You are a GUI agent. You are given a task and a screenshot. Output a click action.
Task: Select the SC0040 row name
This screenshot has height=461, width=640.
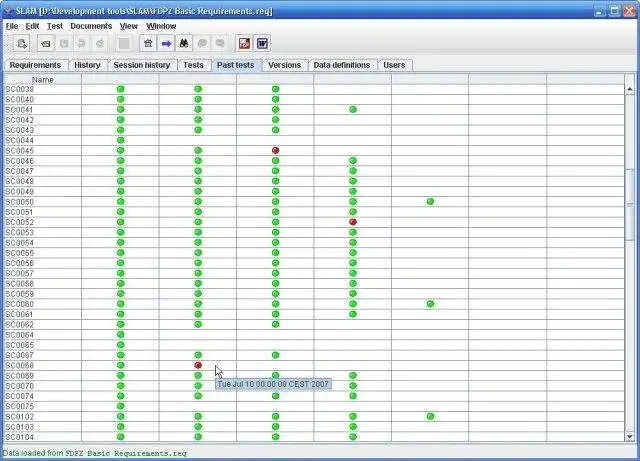click(x=20, y=99)
